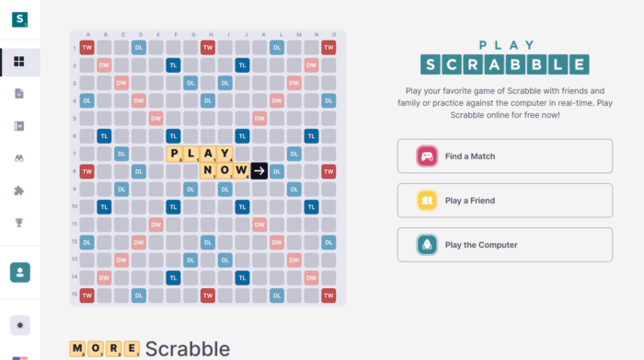Select the dashboard grid icon in sidebar
This screenshot has height=360, width=644.
pyautogui.click(x=19, y=62)
